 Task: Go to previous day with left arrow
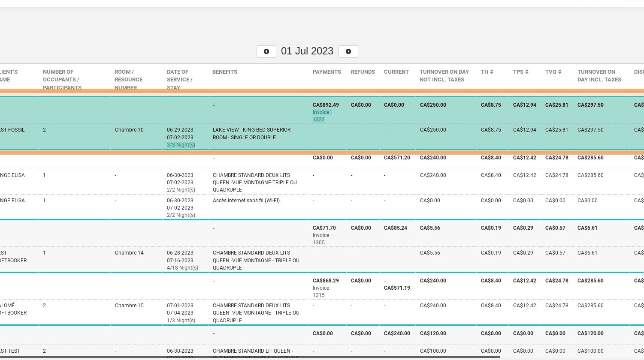266,51
